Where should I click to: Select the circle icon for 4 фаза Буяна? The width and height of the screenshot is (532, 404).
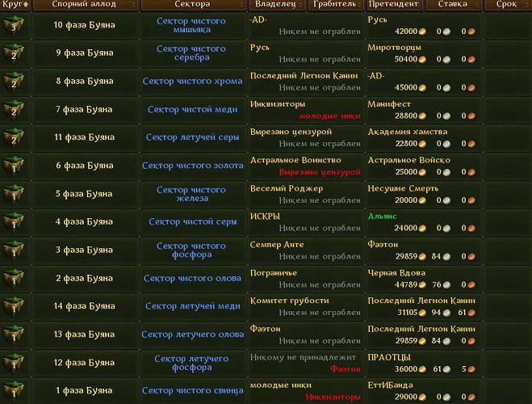pos(15,222)
